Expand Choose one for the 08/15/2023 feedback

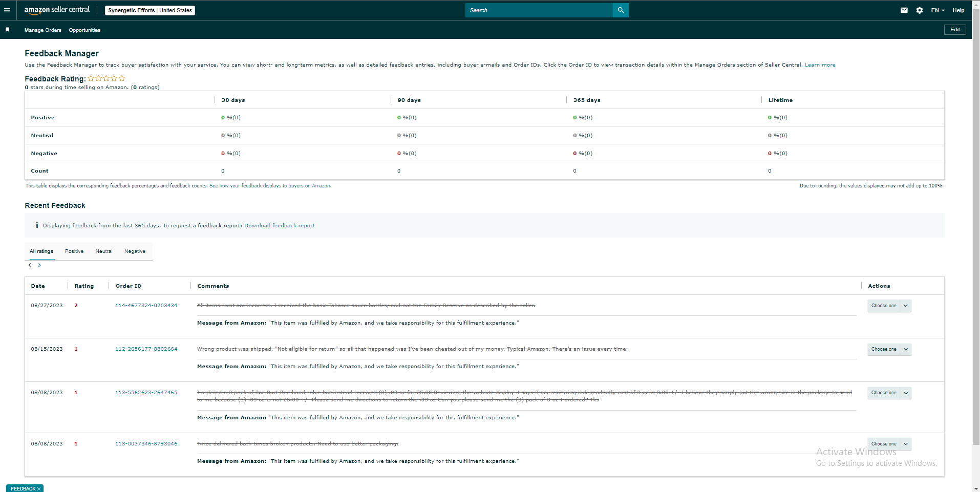tap(889, 349)
